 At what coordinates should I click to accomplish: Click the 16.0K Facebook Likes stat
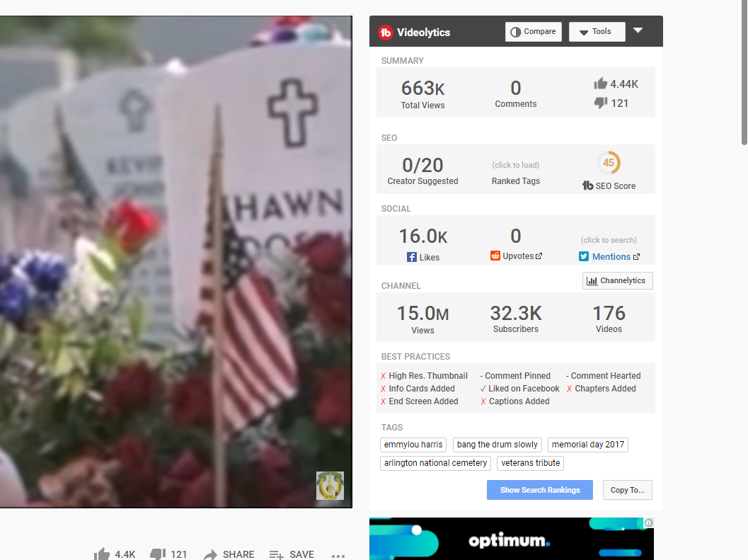tap(423, 244)
